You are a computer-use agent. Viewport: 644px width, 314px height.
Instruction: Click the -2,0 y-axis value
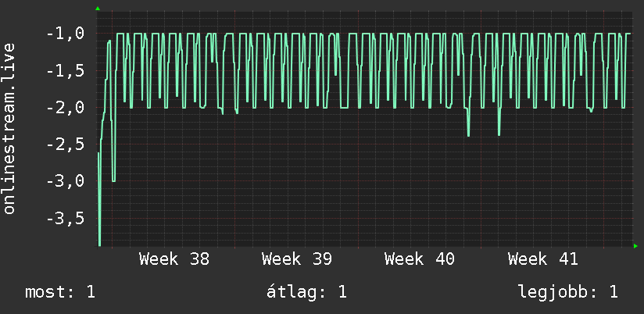point(66,108)
